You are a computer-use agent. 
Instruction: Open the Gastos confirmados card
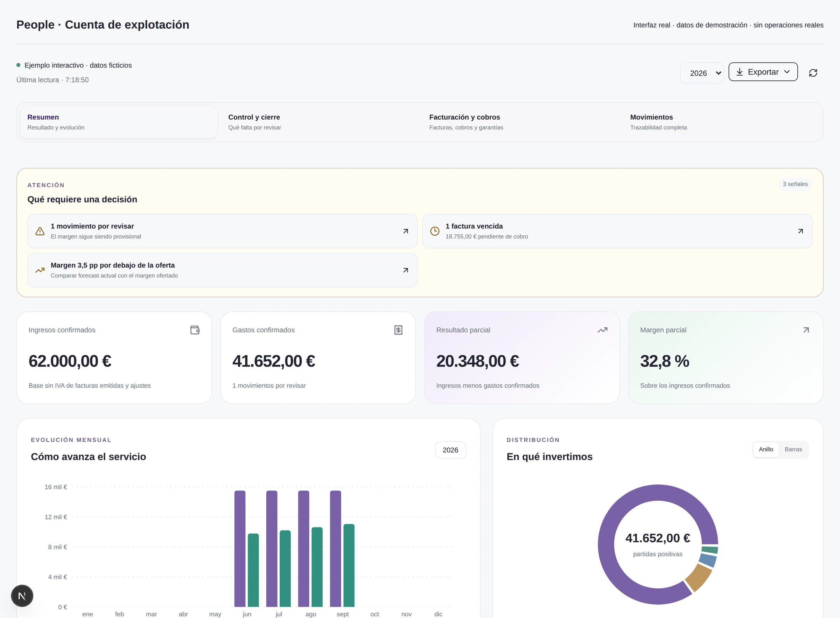tap(318, 358)
